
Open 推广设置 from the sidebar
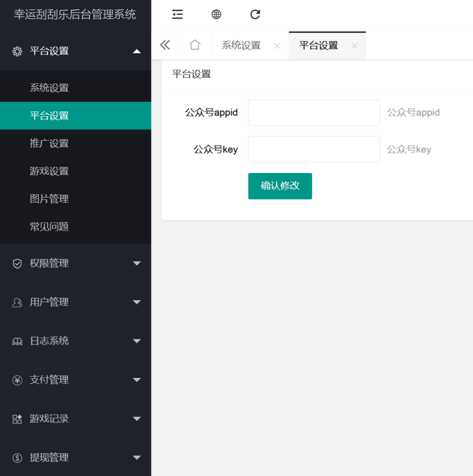click(x=49, y=143)
